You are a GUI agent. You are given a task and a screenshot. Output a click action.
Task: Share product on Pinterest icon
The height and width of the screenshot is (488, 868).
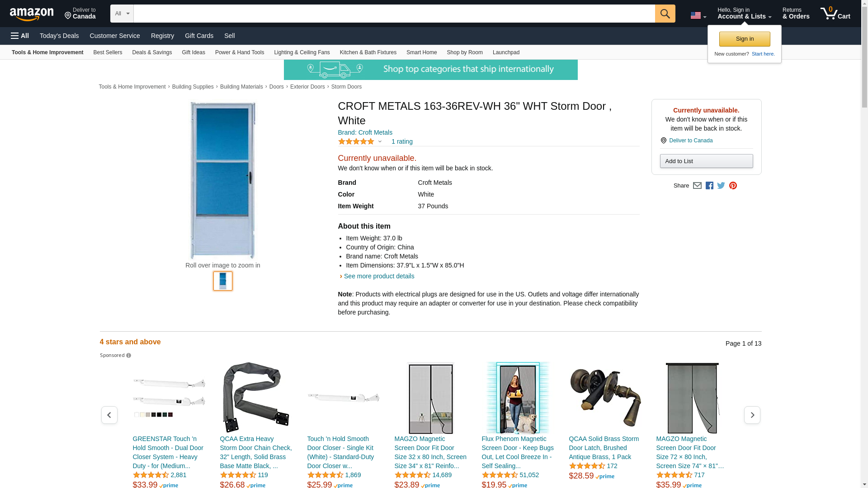point(733,186)
